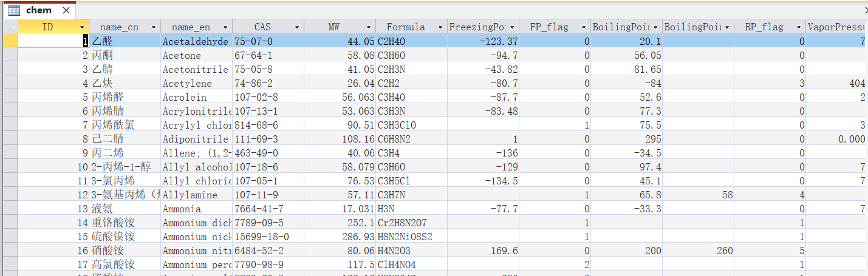Select the name_en column header
Screen dimensions: 868x276
191,27
